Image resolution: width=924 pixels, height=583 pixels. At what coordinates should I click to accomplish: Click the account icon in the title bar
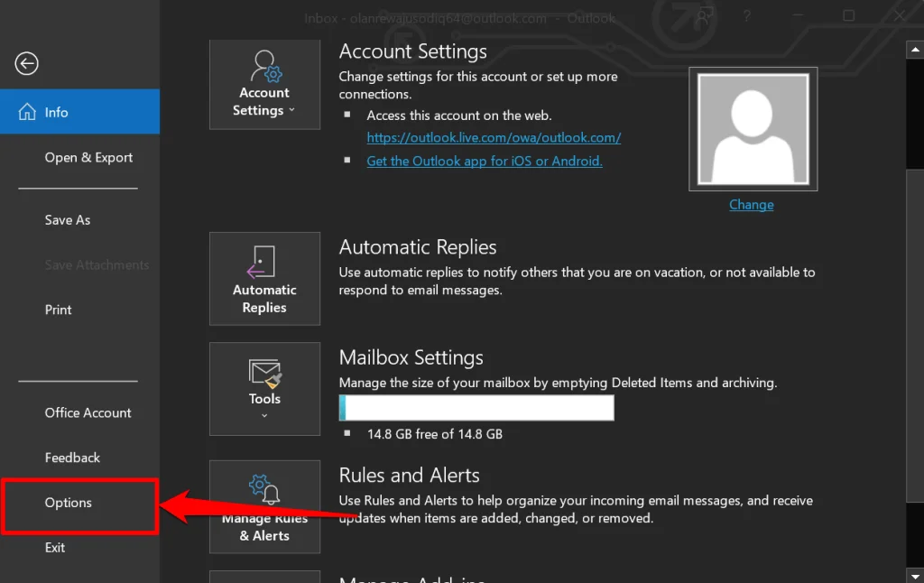click(x=704, y=16)
